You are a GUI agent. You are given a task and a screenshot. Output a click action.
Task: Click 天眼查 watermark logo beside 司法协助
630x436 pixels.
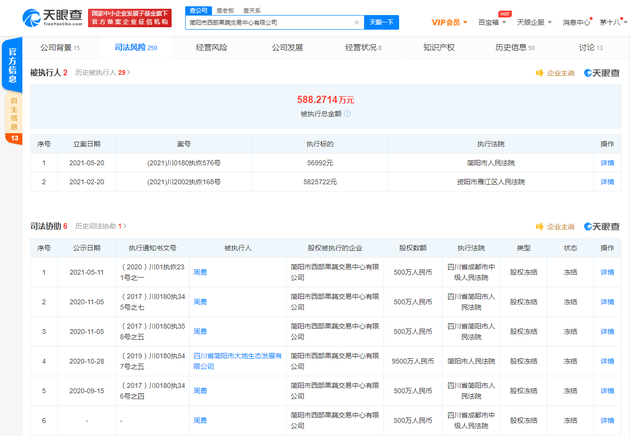601,227
